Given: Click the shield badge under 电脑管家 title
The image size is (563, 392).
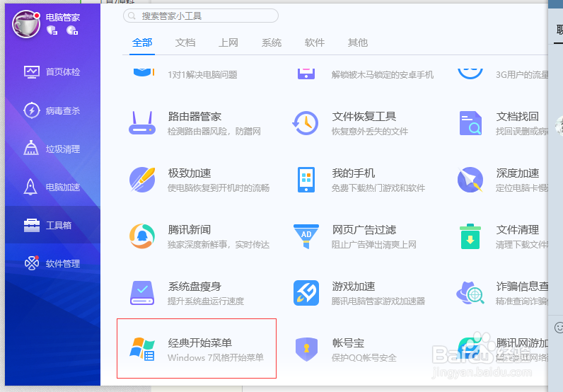Looking at the screenshot, I should pyautogui.click(x=52, y=30).
